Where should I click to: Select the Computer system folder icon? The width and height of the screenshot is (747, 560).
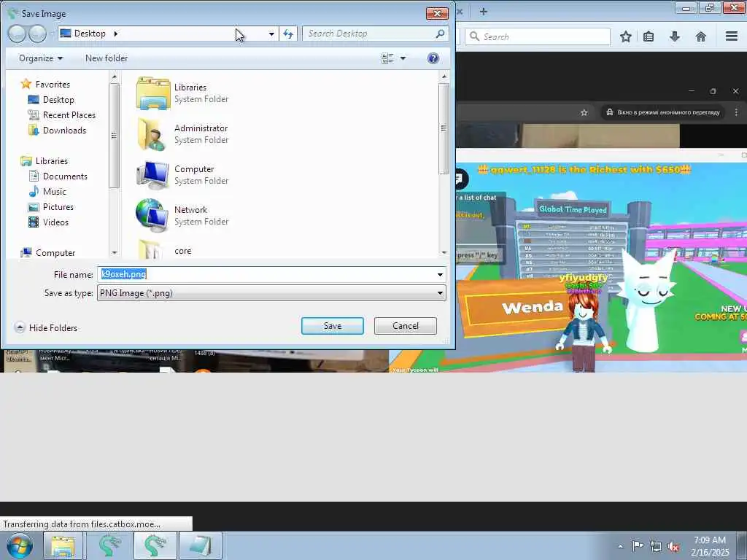pyautogui.click(x=153, y=175)
